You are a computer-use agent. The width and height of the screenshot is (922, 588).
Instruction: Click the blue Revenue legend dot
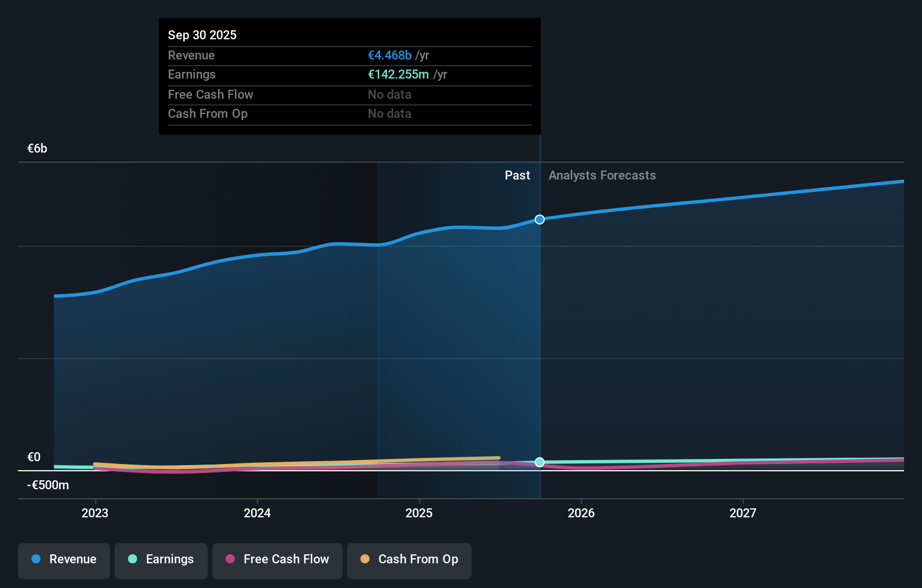[x=35, y=559]
